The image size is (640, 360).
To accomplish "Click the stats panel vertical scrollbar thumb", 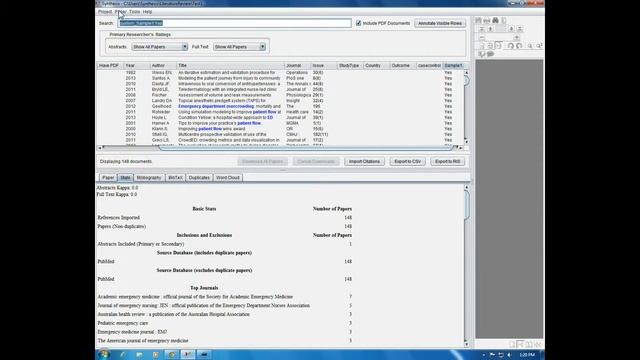I will click(x=467, y=204).
